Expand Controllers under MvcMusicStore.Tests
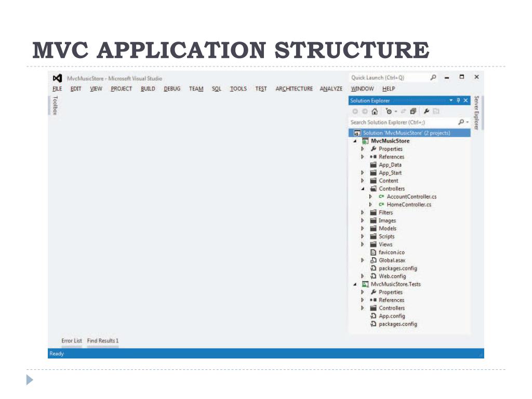This screenshot has height=399, width=532. (362, 308)
